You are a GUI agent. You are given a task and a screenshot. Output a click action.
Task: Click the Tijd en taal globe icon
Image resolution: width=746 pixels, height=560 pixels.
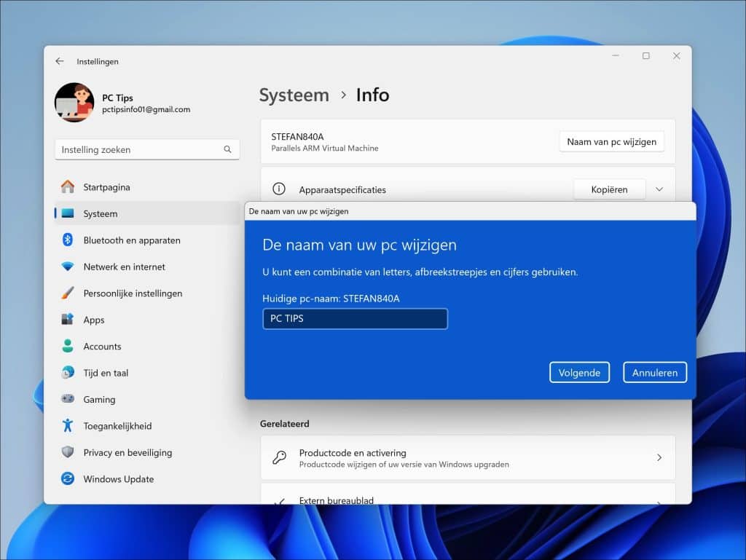68,373
